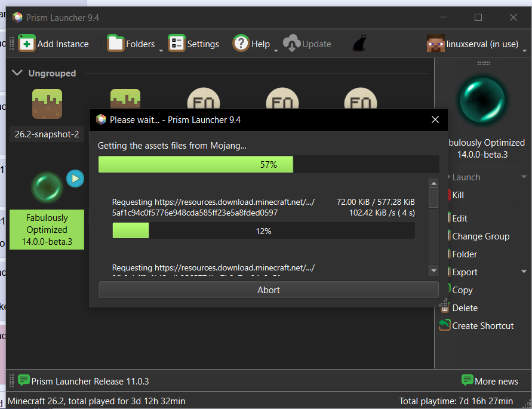Click Minecraft 26.2 played time status
The image size is (532, 409).
pyautogui.click(x=96, y=401)
